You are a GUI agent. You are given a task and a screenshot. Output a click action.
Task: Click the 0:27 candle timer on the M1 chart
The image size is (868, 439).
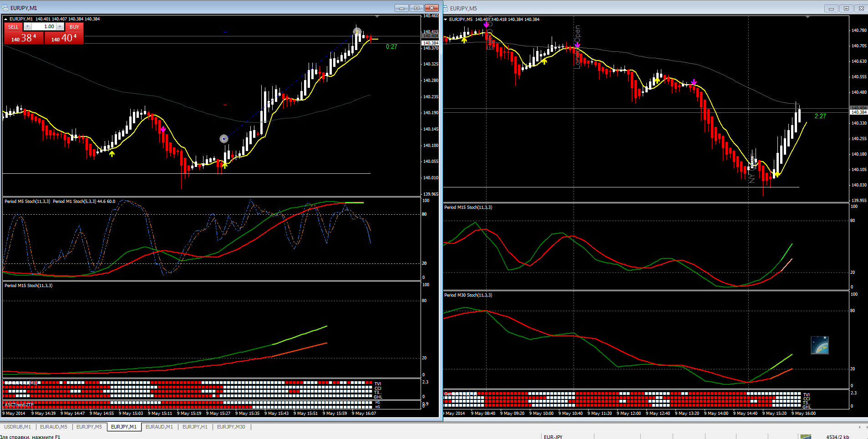point(391,47)
